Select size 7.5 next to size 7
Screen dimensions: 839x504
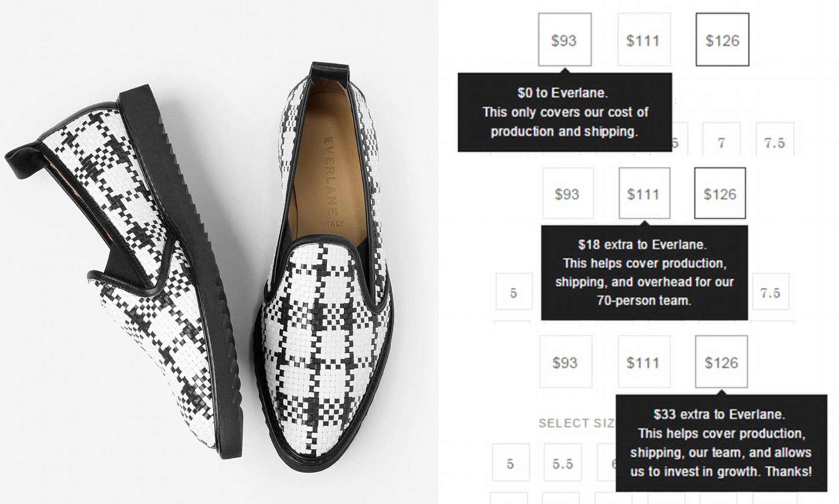[x=774, y=142]
